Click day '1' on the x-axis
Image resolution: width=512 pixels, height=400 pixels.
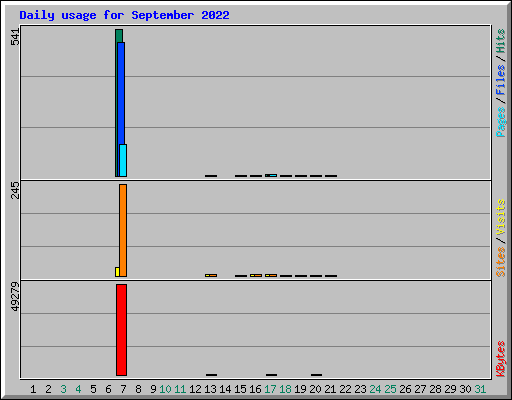tap(33, 389)
